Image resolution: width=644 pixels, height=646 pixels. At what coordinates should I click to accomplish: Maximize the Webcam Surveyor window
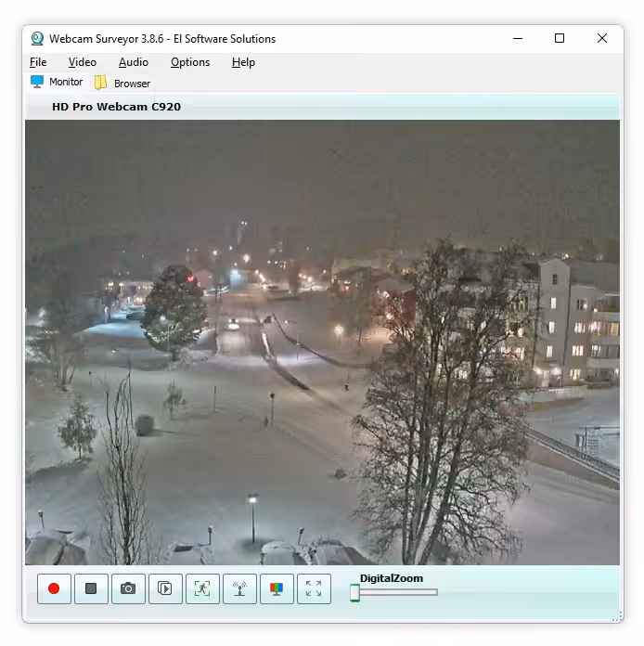pyautogui.click(x=560, y=38)
